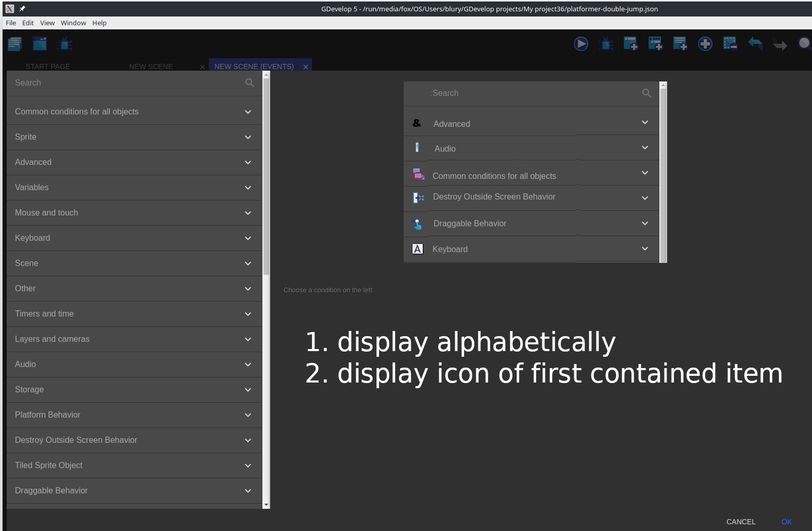
Task: Click the scrollbar thumb beside the Sprite row
Action: 267,177
